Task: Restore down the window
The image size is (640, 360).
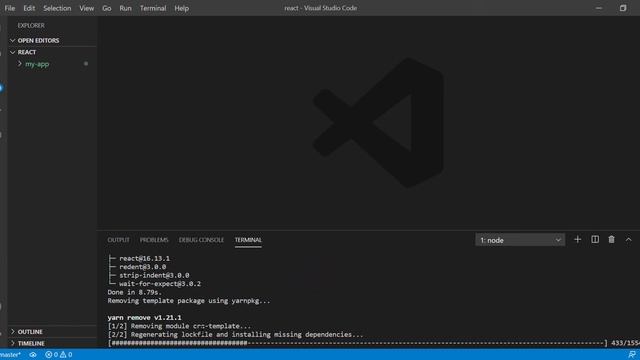Action: (623, 8)
